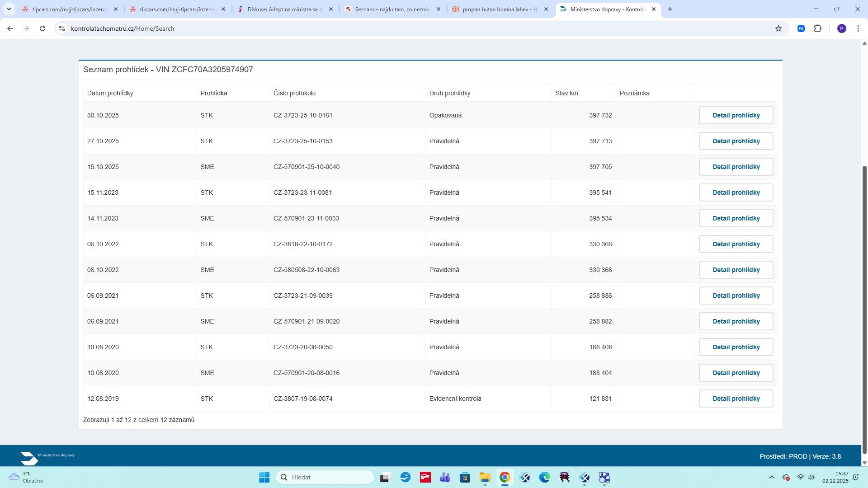Open File Explorer from the taskbar

[485, 478]
